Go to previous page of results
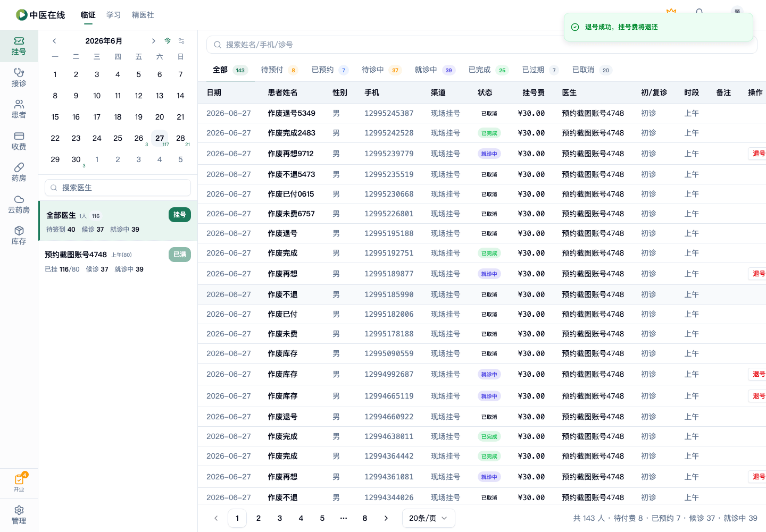This screenshot has width=766, height=532. [x=216, y=518]
